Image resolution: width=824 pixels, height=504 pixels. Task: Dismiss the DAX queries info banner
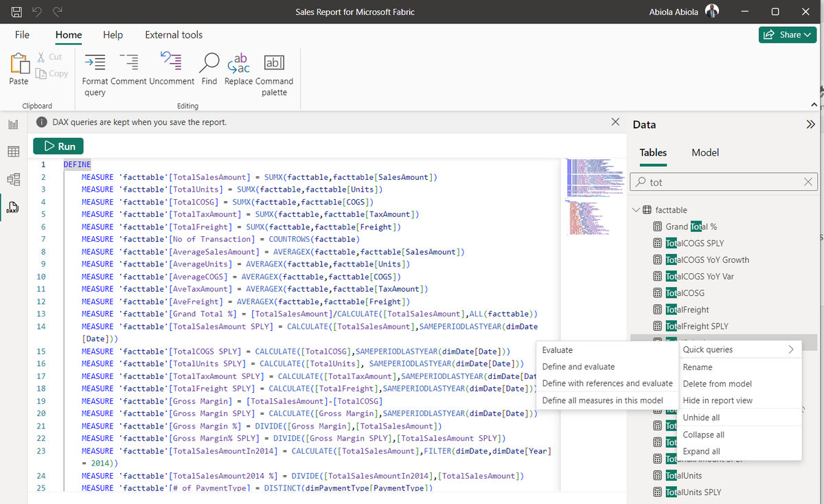tap(615, 122)
